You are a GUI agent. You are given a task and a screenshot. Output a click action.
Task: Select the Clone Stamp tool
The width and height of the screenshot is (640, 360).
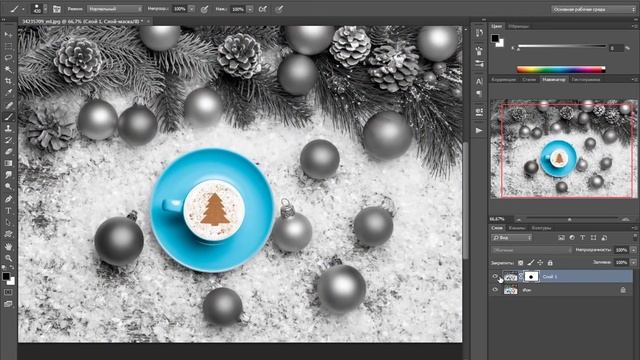(8, 128)
